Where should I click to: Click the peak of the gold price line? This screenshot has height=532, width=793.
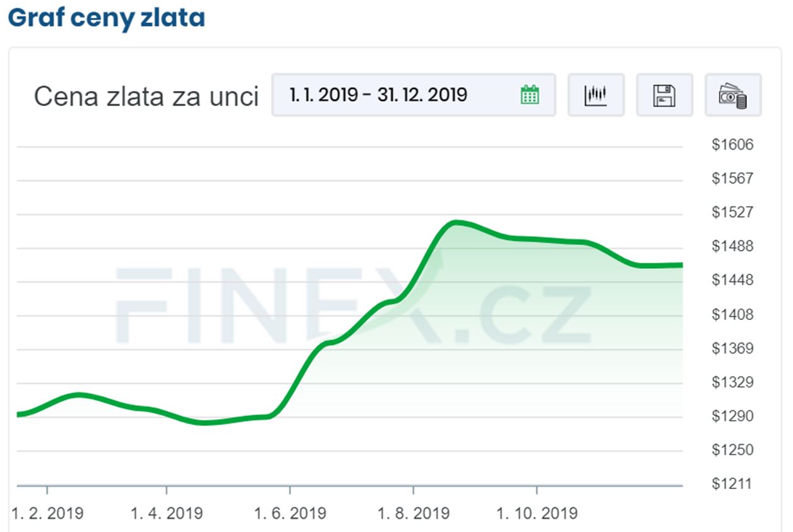455,222
